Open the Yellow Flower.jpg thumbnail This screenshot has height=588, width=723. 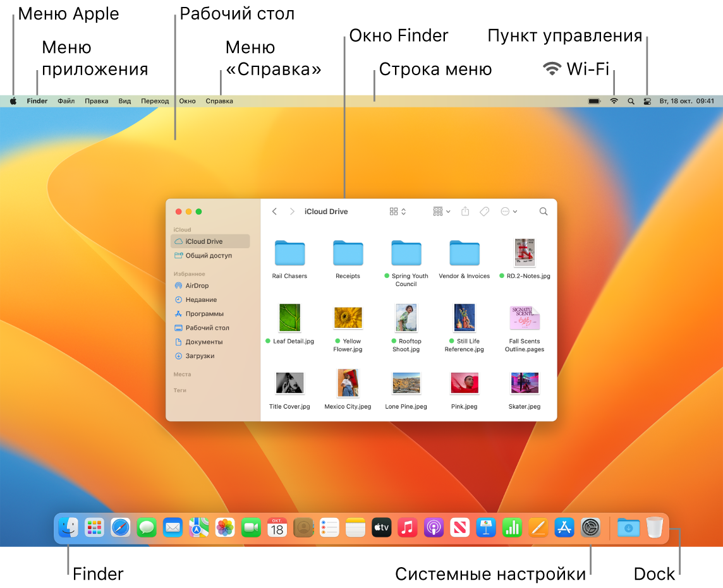pos(348,318)
